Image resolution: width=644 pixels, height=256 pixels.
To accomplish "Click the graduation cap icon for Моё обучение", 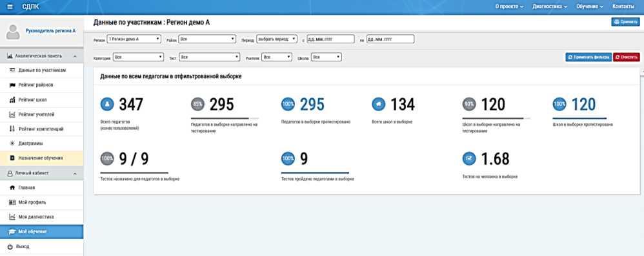I will 12,231.
